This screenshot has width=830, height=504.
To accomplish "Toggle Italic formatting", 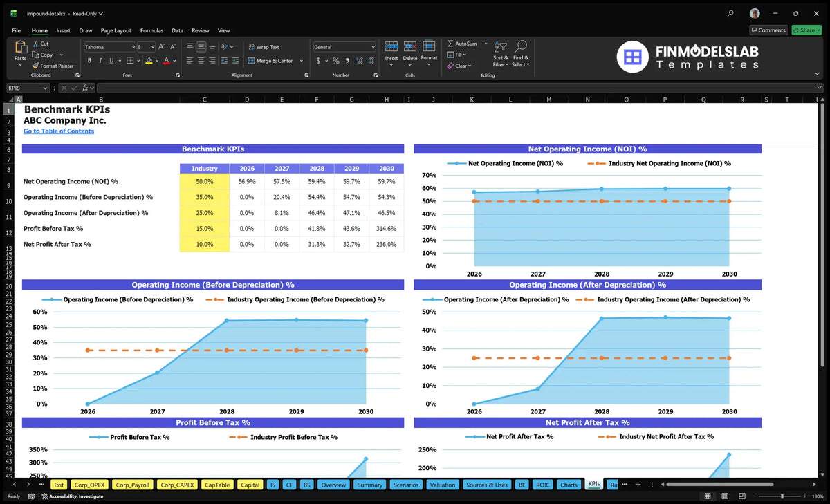I will pyautogui.click(x=101, y=61).
